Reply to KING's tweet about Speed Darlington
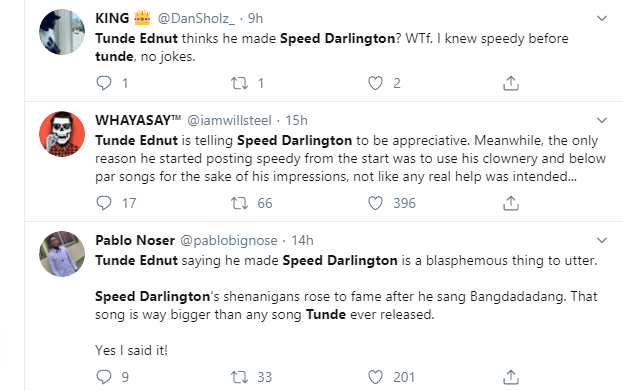Screen dimensions: 623x391 coord(104,83)
